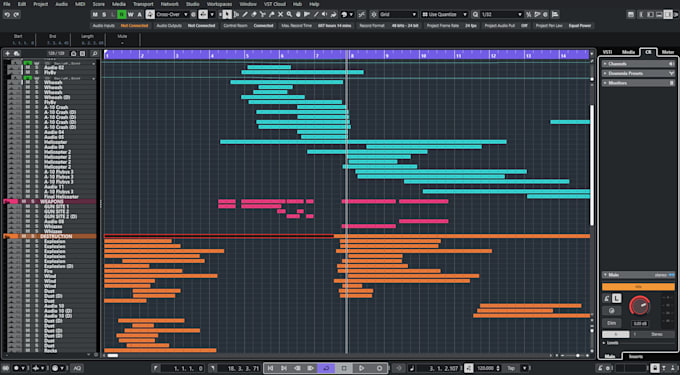Select the Line tool
680x375 pixels.
tap(316, 14)
